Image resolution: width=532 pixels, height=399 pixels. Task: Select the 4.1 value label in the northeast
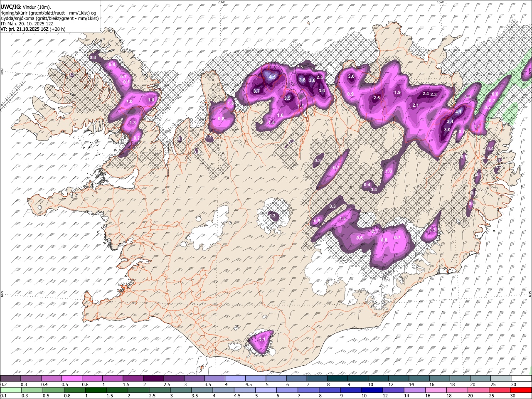pos(459,112)
